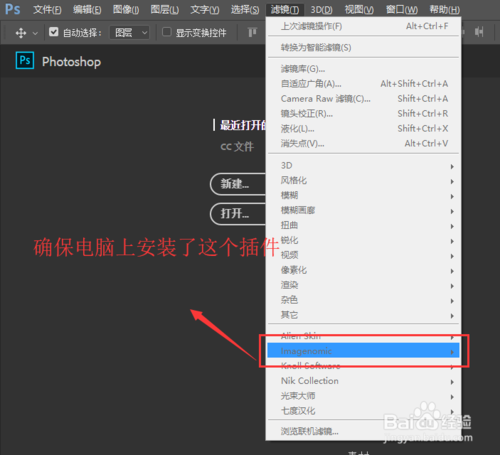This screenshot has height=455, width=500.
Task: Click the 新建... button
Action: tap(238, 184)
